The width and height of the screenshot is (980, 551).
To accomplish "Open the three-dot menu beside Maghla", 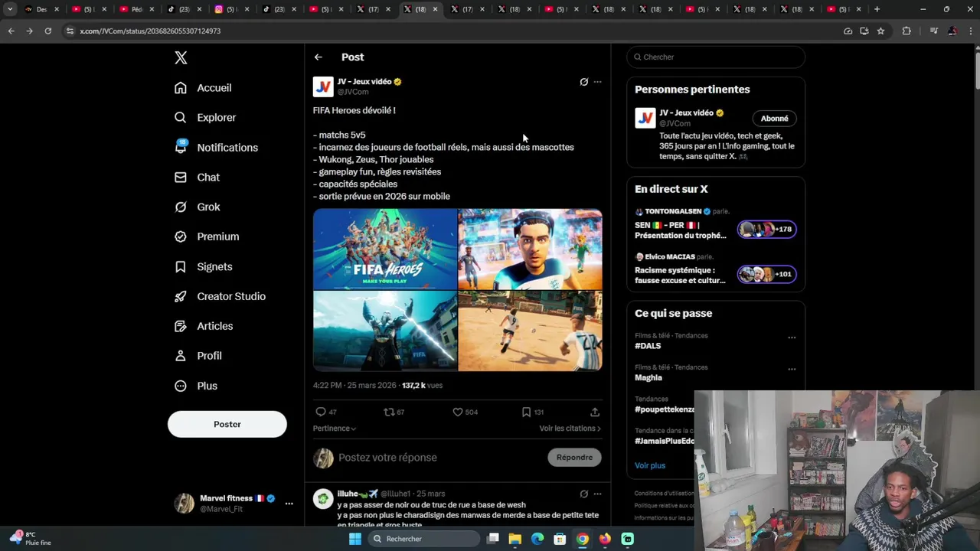I will point(792,369).
